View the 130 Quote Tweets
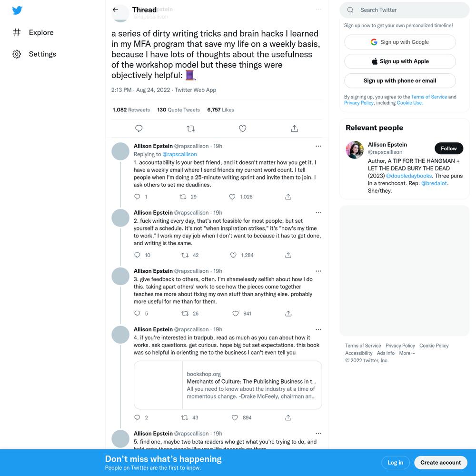This screenshot has height=476, width=476. click(x=178, y=110)
